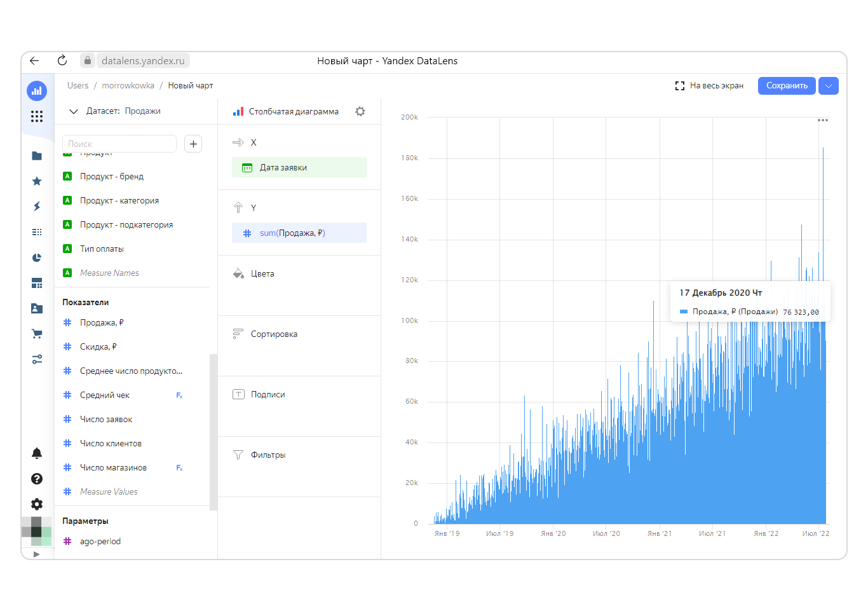Select the Measure Values field
The height and width of the screenshot is (611, 868).
[109, 491]
